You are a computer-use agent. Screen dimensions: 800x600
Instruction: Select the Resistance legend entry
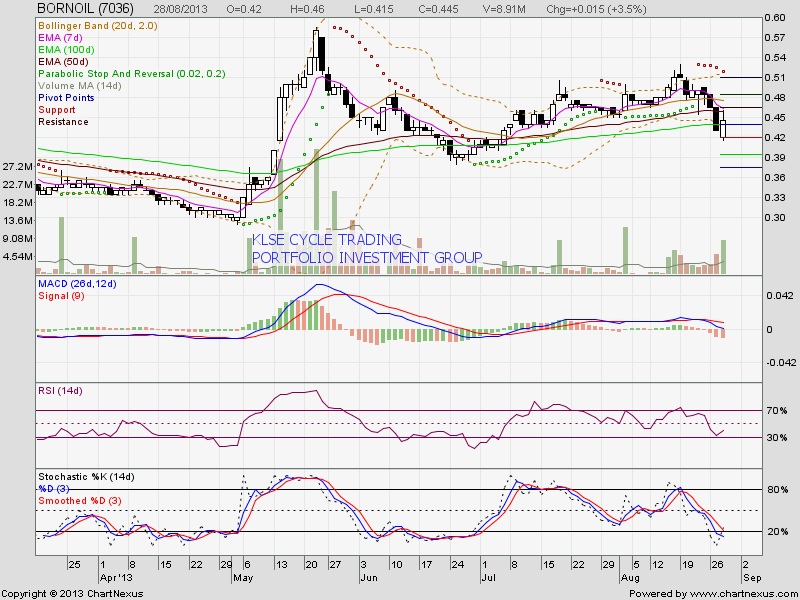(x=63, y=122)
